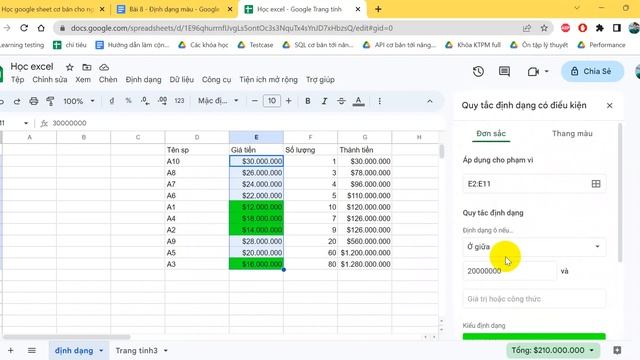Screen dimensions: 640x360
Task: Open the 123 number formats menu
Action: pyautogui.click(x=179, y=101)
